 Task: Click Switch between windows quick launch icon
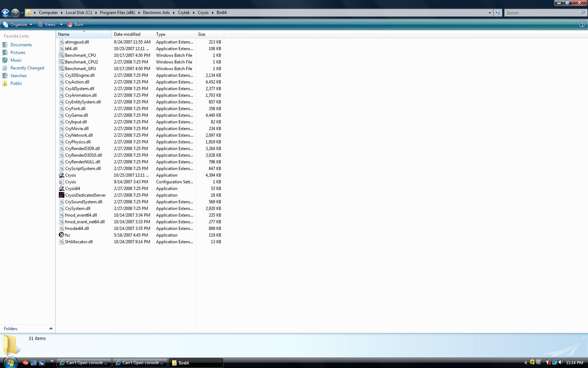coord(42,363)
